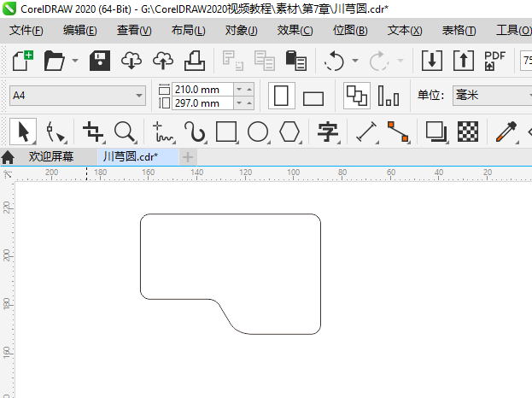Viewport: 532px width, 398px height.
Task: Click the Save floppy disk icon
Action: coord(101,61)
